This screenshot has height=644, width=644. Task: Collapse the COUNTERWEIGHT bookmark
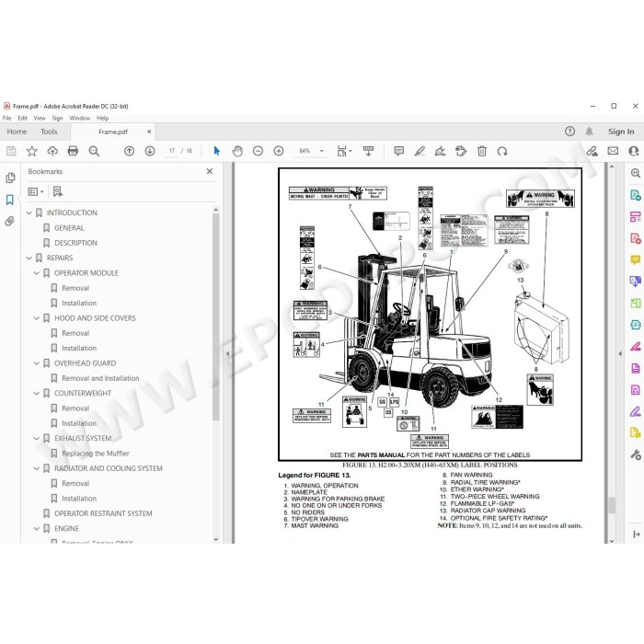37,394
